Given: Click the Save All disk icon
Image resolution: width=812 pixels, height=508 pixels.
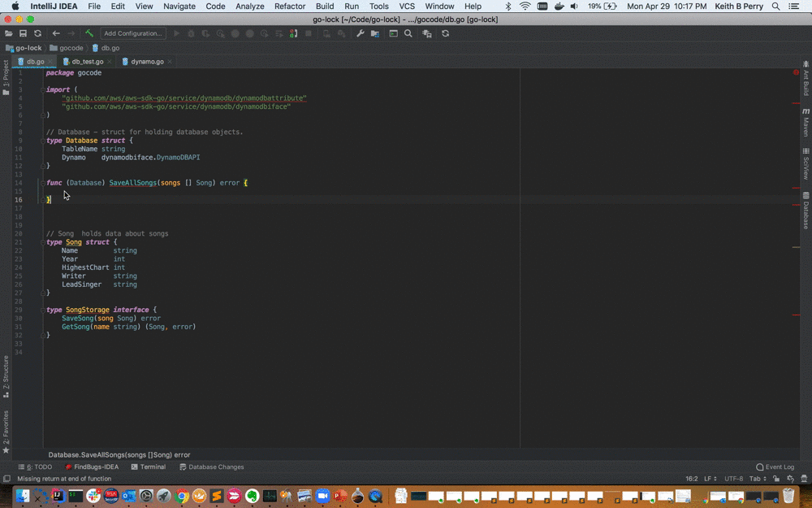Looking at the screenshot, I should 23,34.
